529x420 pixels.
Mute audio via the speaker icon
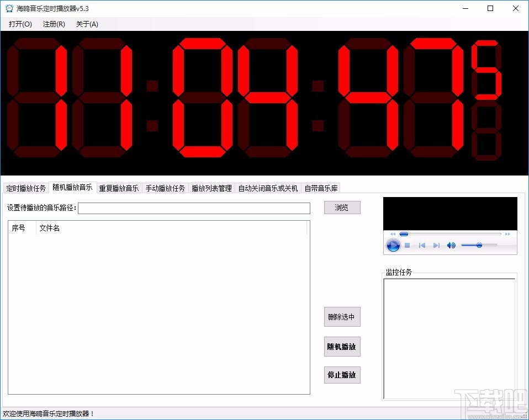click(x=451, y=244)
